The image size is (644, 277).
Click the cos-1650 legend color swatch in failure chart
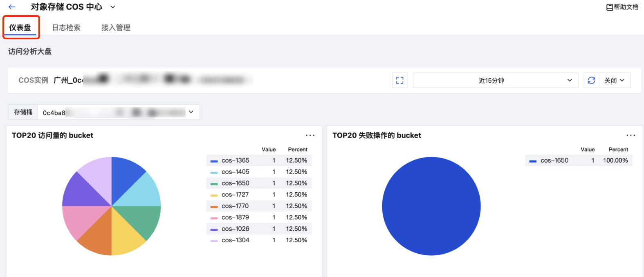tap(533, 161)
